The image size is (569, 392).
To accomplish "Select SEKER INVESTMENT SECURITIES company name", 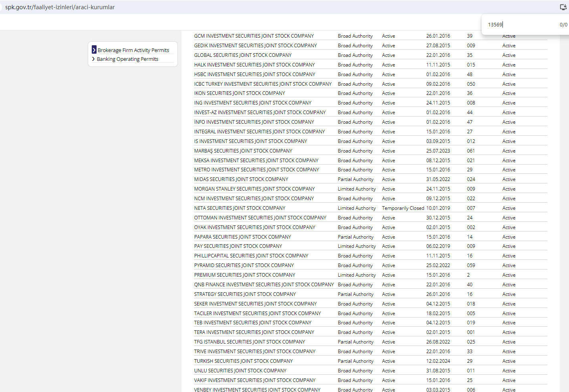I will point(255,304).
